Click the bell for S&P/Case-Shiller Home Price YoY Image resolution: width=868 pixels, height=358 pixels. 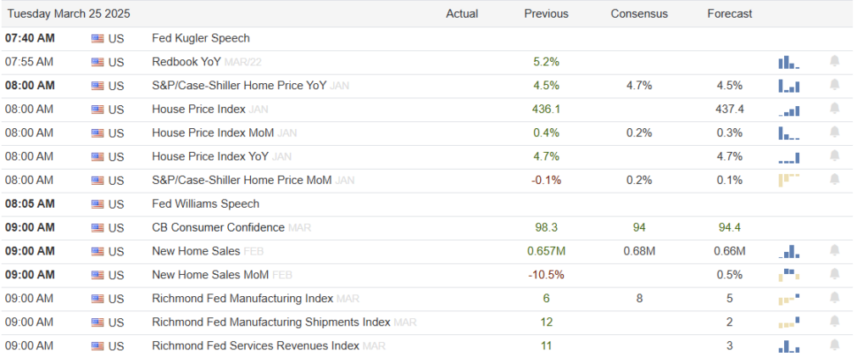coord(834,86)
